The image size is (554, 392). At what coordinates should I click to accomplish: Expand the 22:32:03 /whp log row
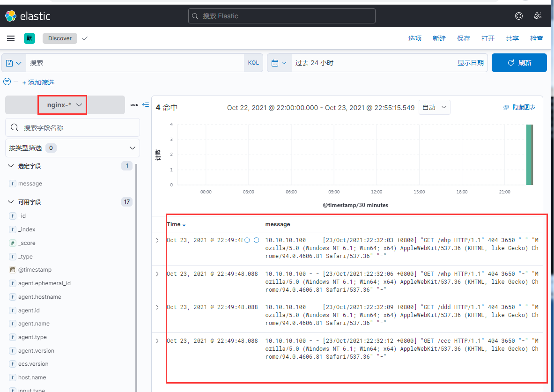pyautogui.click(x=157, y=240)
